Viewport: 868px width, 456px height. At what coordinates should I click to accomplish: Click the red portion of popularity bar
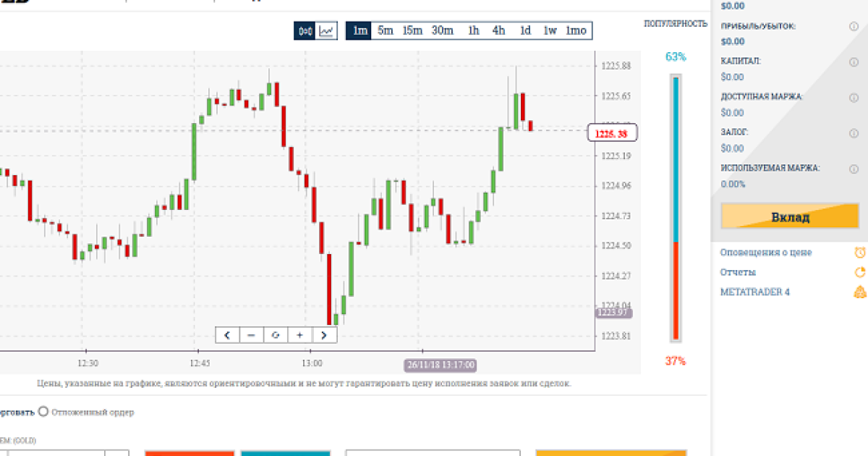pyautogui.click(x=676, y=291)
